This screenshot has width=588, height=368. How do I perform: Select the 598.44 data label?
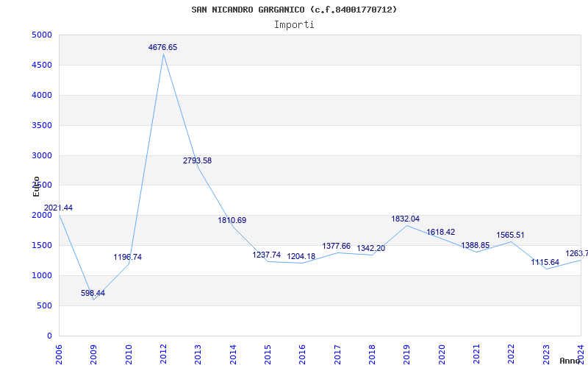tap(93, 293)
